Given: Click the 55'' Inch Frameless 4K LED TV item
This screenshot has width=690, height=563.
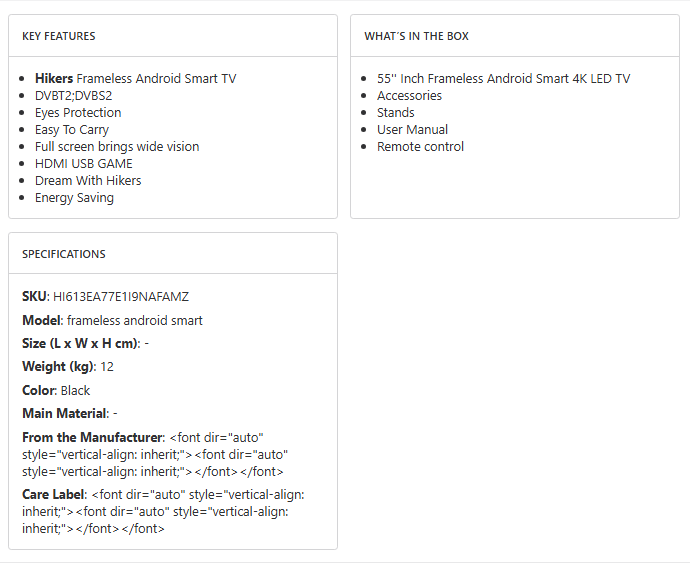Looking at the screenshot, I should [503, 78].
